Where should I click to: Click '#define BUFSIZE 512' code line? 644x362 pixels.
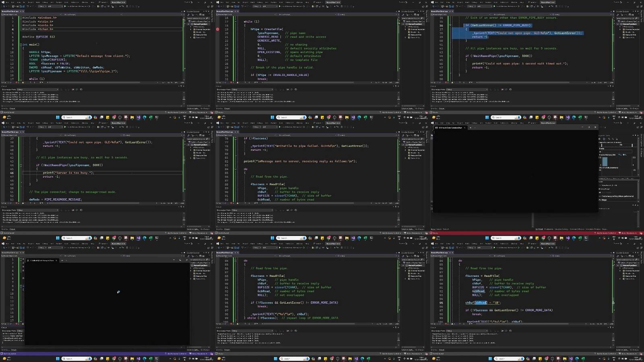pos(38,37)
